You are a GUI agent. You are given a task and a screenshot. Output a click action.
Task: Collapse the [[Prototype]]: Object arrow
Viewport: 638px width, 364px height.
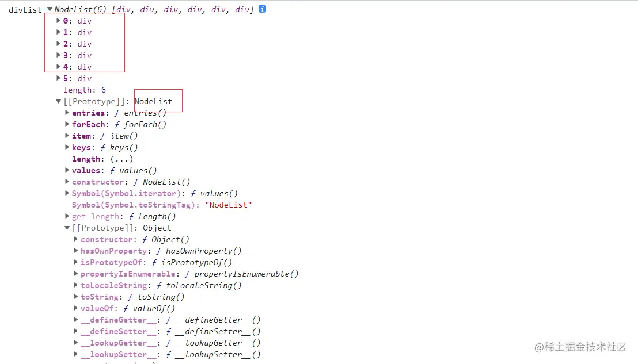67,228
